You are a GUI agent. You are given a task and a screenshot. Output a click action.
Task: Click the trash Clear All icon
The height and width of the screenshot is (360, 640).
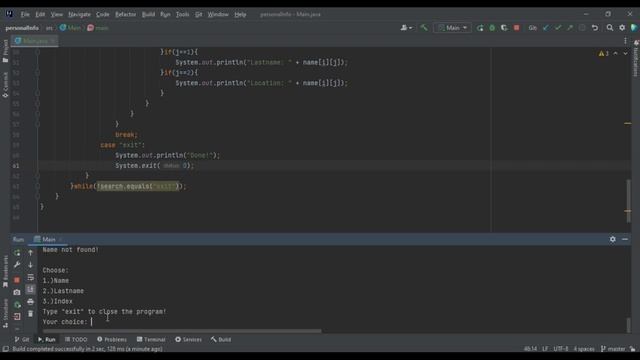(x=30, y=314)
